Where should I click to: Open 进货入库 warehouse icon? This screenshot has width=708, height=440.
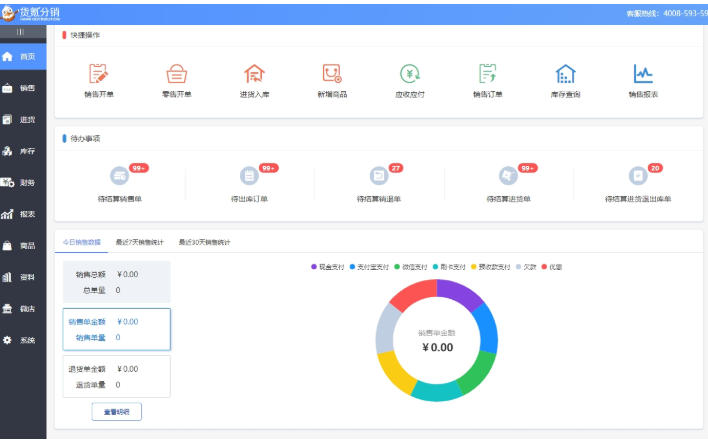click(254, 75)
